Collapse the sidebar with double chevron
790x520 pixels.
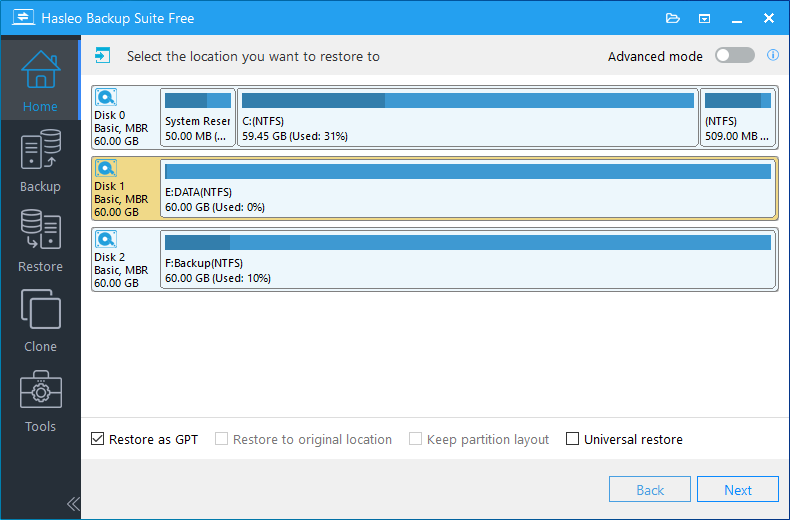pos(72,503)
